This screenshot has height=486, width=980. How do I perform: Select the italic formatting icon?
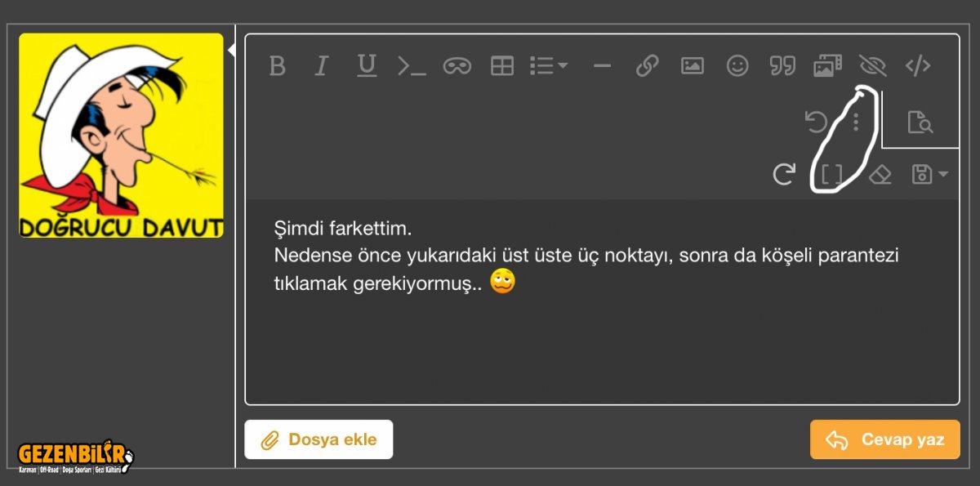click(x=322, y=65)
